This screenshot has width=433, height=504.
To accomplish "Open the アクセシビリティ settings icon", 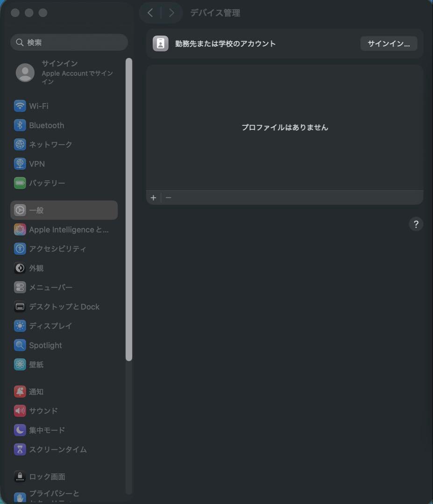I will [x=20, y=249].
